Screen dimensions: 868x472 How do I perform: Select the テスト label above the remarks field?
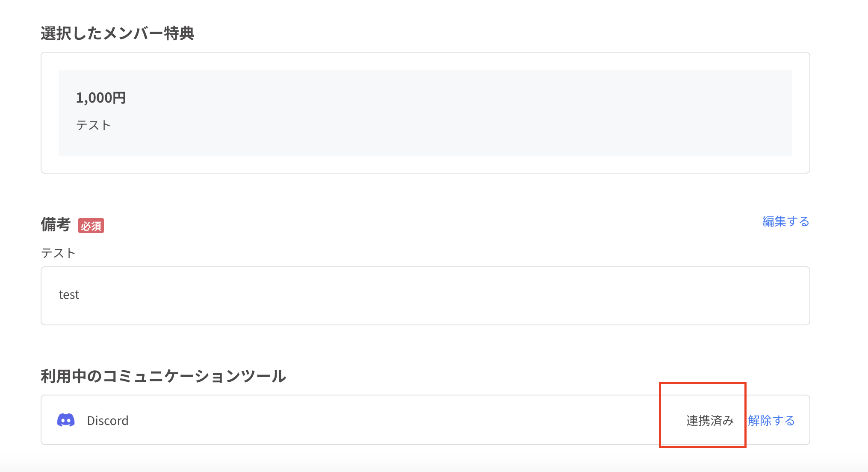(59, 252)
